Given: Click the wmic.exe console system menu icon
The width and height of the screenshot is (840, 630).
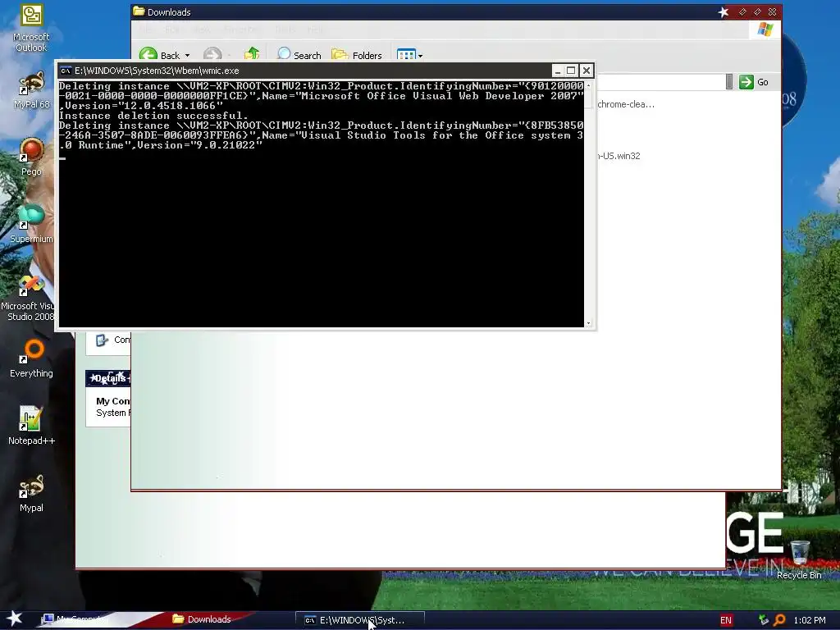Looking at the screenshot, I should click(66, 71).
